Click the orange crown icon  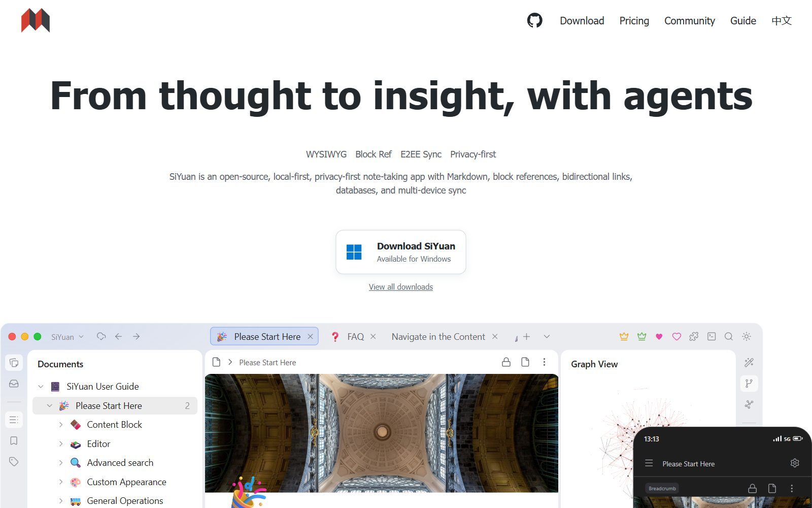[624, 336]
